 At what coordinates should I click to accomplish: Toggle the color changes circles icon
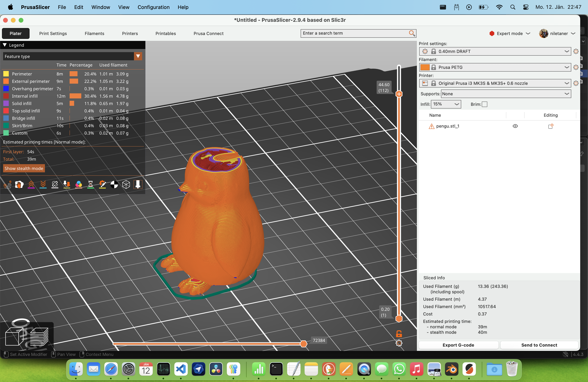point(79,184)
